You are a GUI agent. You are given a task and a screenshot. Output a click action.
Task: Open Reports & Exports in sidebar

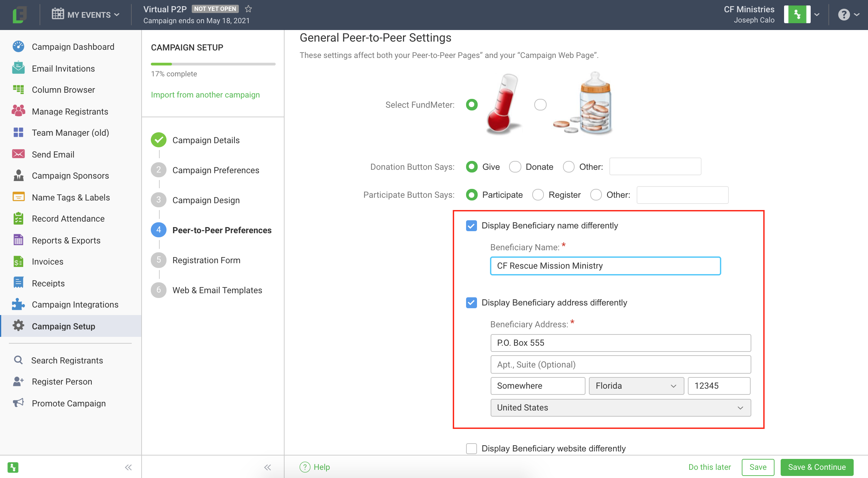[x=66, y=240]
